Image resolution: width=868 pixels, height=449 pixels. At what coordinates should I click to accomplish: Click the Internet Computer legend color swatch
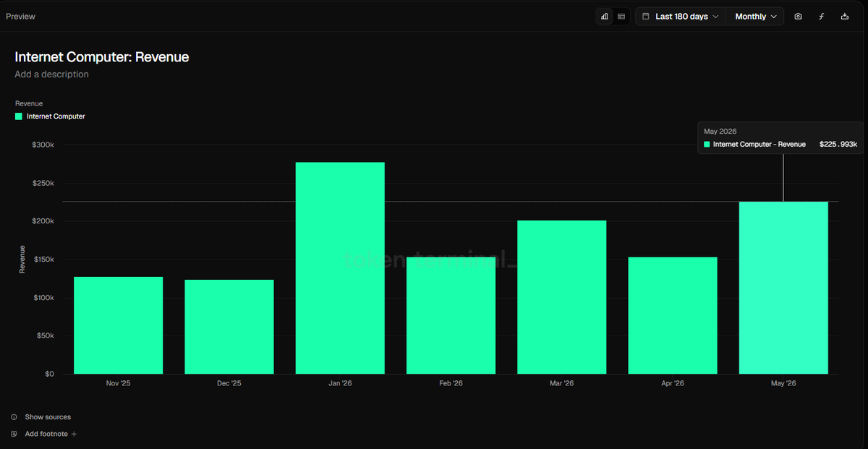click(19, 116)
